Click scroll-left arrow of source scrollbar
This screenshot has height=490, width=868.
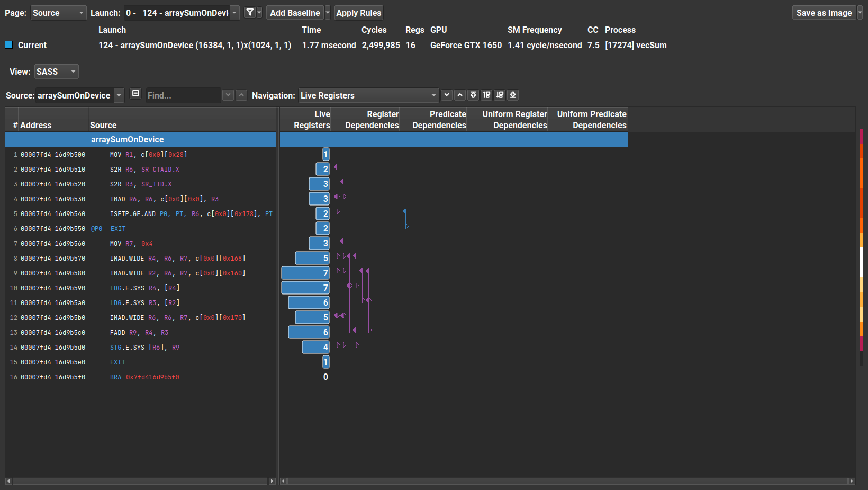click(x=8, y=481)
